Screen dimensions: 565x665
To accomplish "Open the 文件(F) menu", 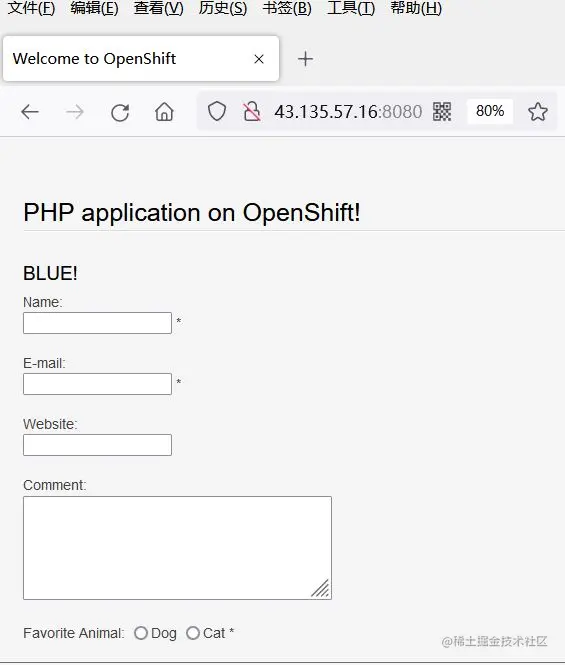I will pyautogui.click(x=31, y=8).
